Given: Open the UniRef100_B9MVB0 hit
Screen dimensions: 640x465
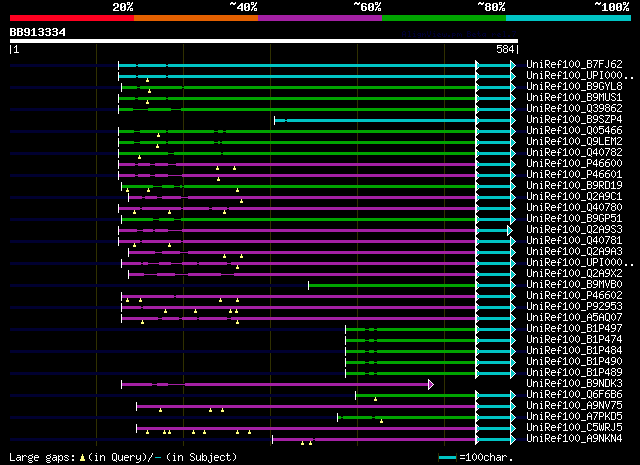Looking at the screenshot, I should click(574, 285).
